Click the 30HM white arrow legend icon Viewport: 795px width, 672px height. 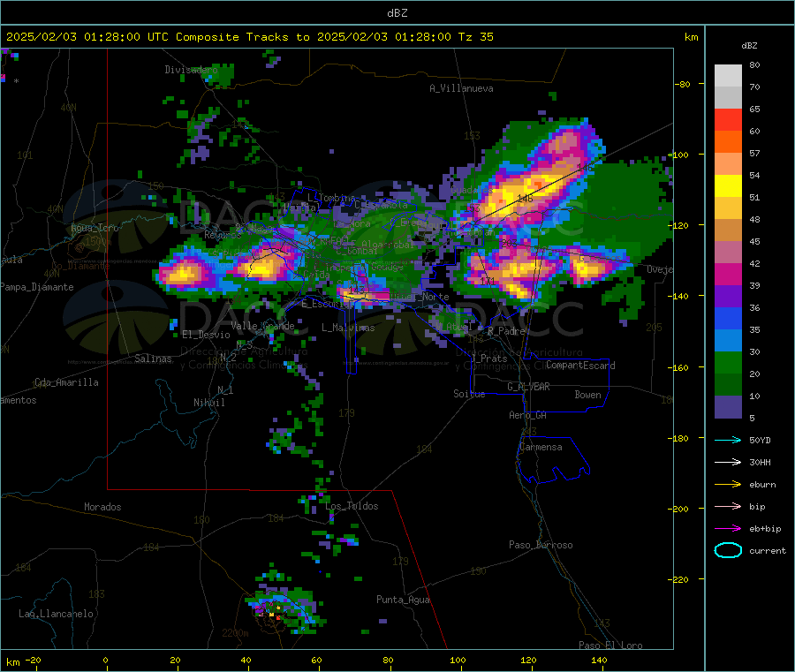click(728, 462)
